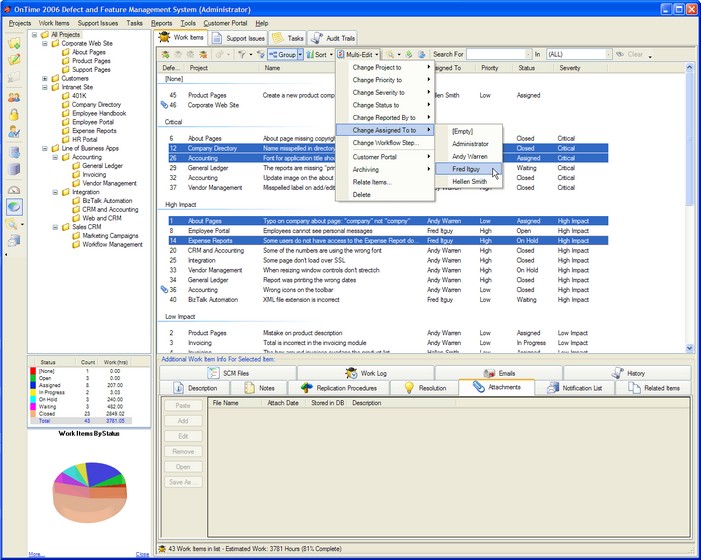Click the database with globe sidebar icon
Image resolution: width=701 pixels, height=560 pixels.
(14, 152)
